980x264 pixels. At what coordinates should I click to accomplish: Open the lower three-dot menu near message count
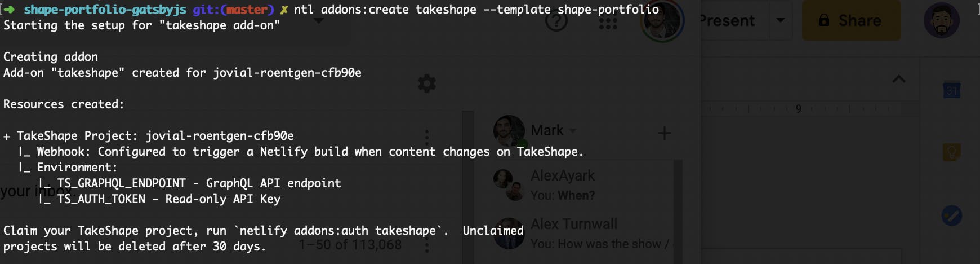click(427, 244)
